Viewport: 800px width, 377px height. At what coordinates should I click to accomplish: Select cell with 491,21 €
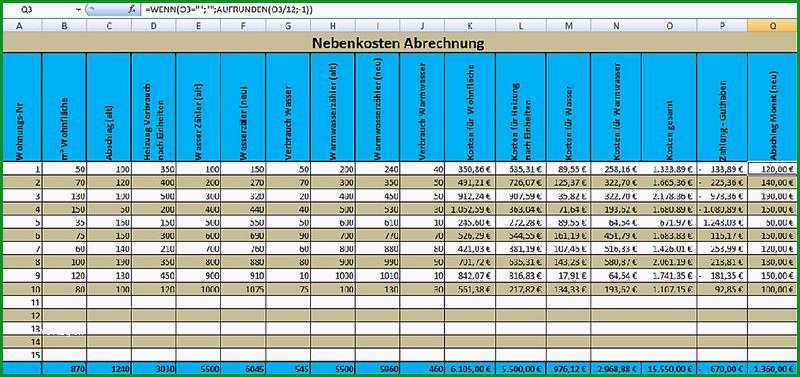point(470,182)
